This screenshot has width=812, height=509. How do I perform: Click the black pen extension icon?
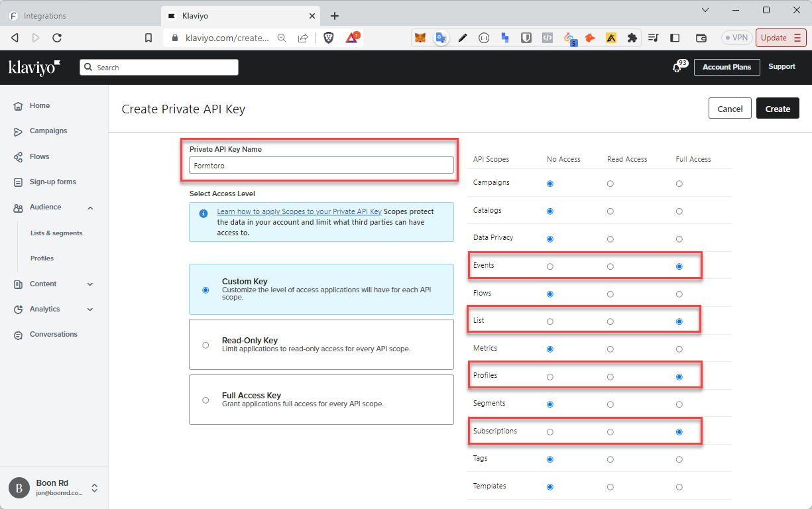463,38
